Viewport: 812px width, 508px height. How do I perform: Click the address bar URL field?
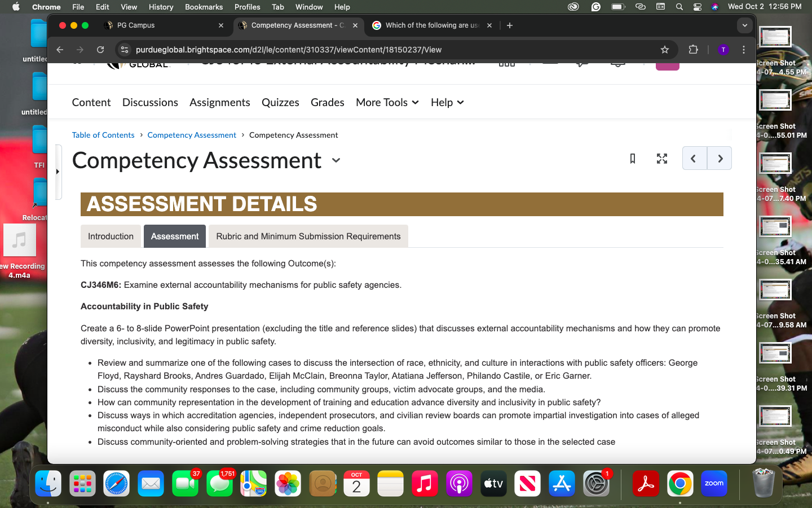tap(395, 50)
